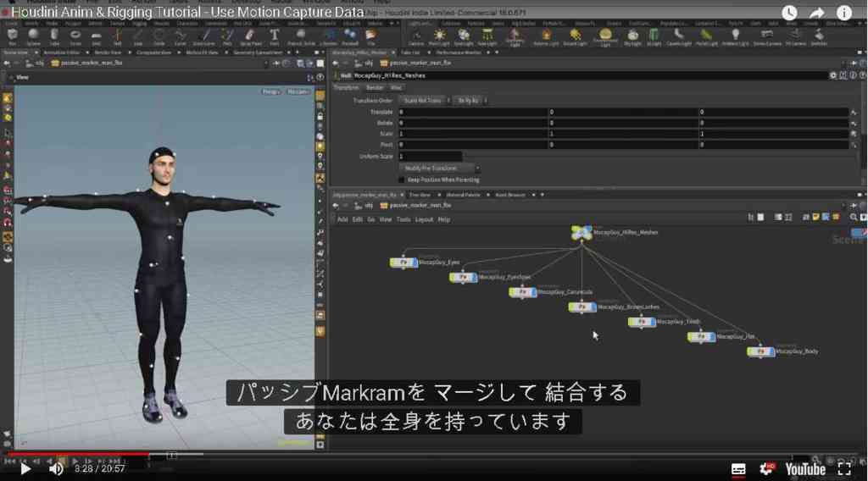Select the Null shelf tool
This screenshot has width=868, height=481.
coord(117,37)
